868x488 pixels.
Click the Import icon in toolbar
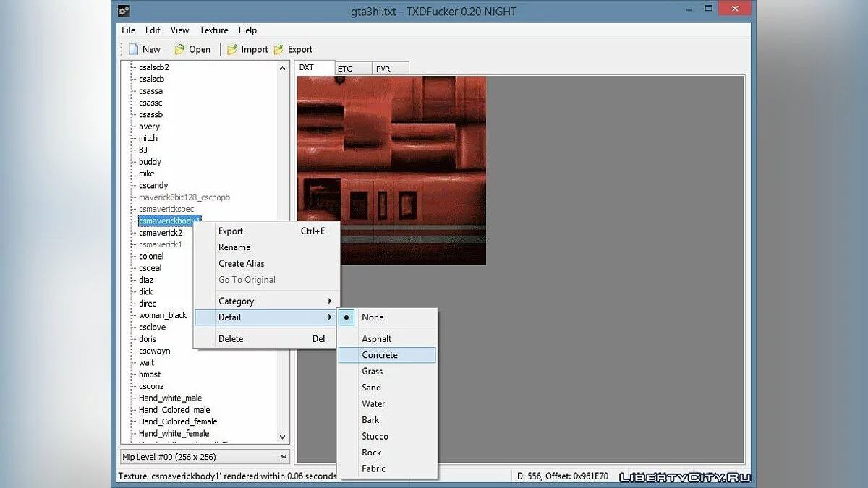pyautogui.click(x=231, y=49)
